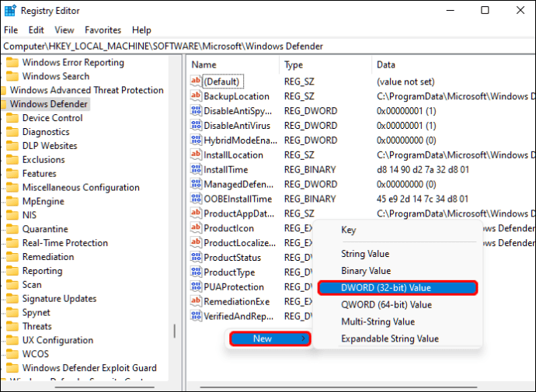Select the Windows Defender tree key
This screenshot has height=392, width=536.
pos(48,104)
